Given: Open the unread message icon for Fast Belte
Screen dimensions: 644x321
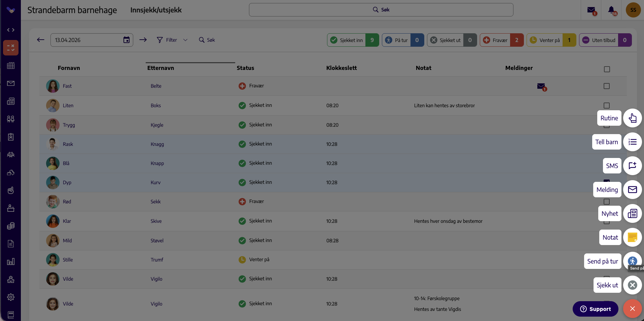Looking at the screenshot, I should point(541,87).
